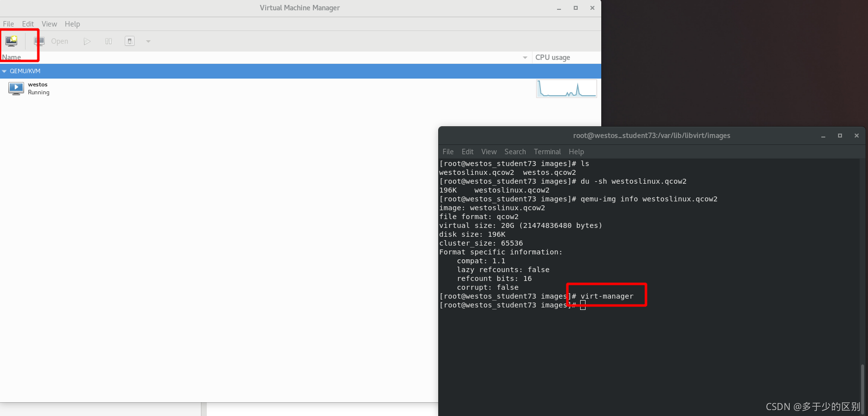Open Help menu in Virtual Machine Manager
868x416 pixels.
[x=72, y=24]
